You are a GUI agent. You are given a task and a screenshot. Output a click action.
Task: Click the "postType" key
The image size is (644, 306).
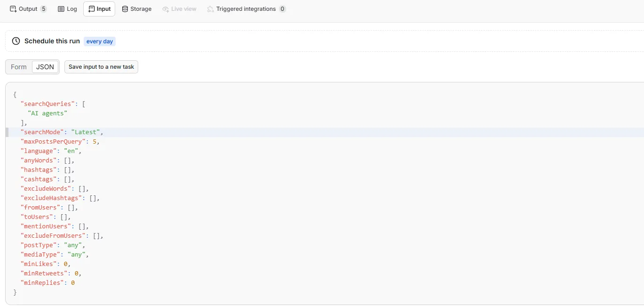tap(39, 245)
